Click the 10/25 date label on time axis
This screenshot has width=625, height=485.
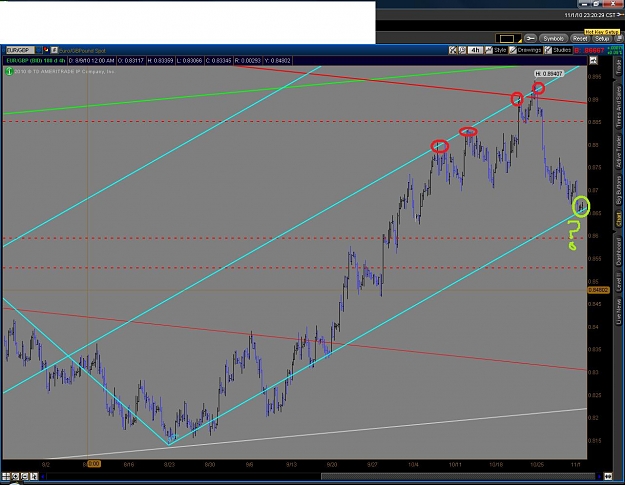tap(537, 465)
